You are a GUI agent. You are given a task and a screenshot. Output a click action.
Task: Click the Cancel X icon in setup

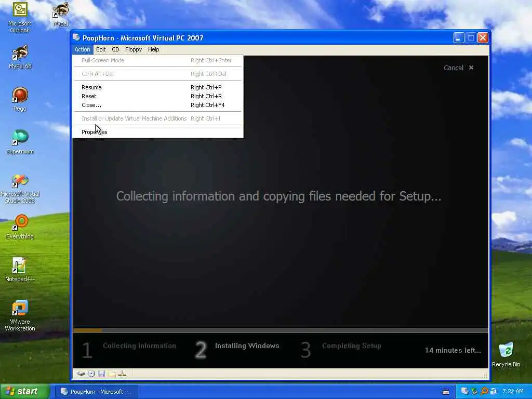(x=471, y=68)
